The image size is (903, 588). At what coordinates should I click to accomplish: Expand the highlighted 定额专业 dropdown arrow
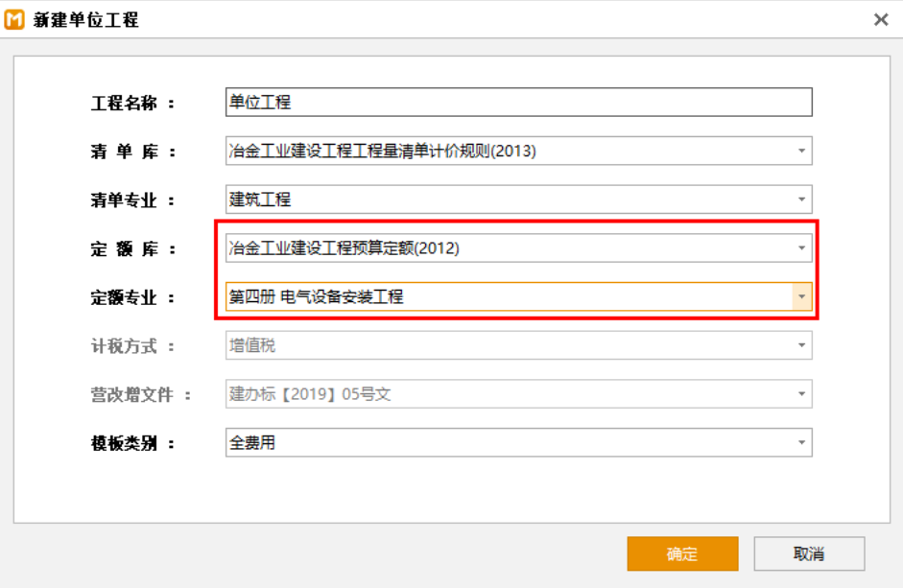(801, 297)
